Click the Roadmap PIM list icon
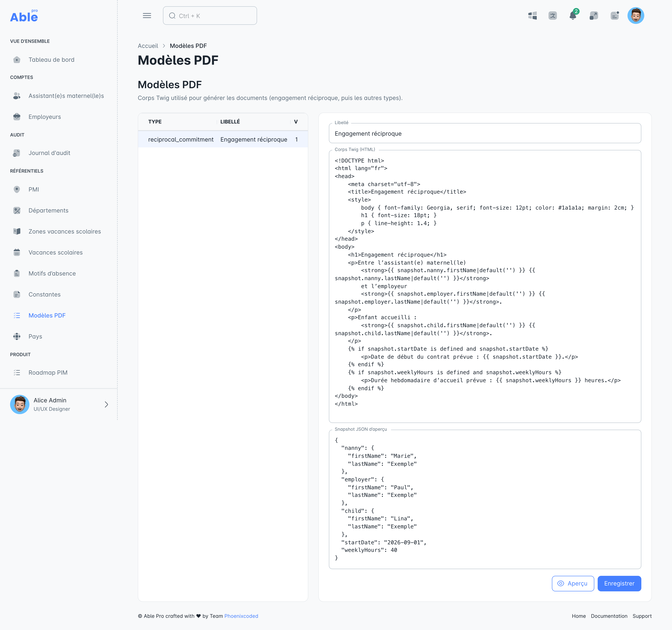 pyautogui.click(x=17, y=373)
